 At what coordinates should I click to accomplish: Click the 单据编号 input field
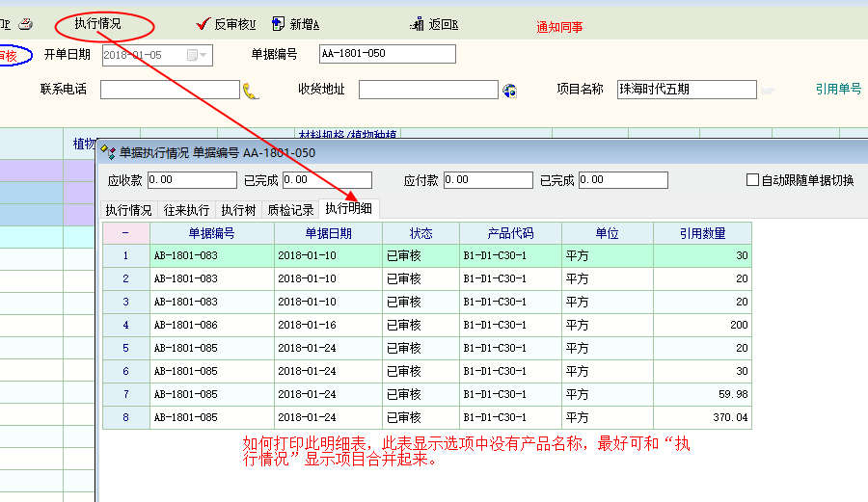click(387, 54)
